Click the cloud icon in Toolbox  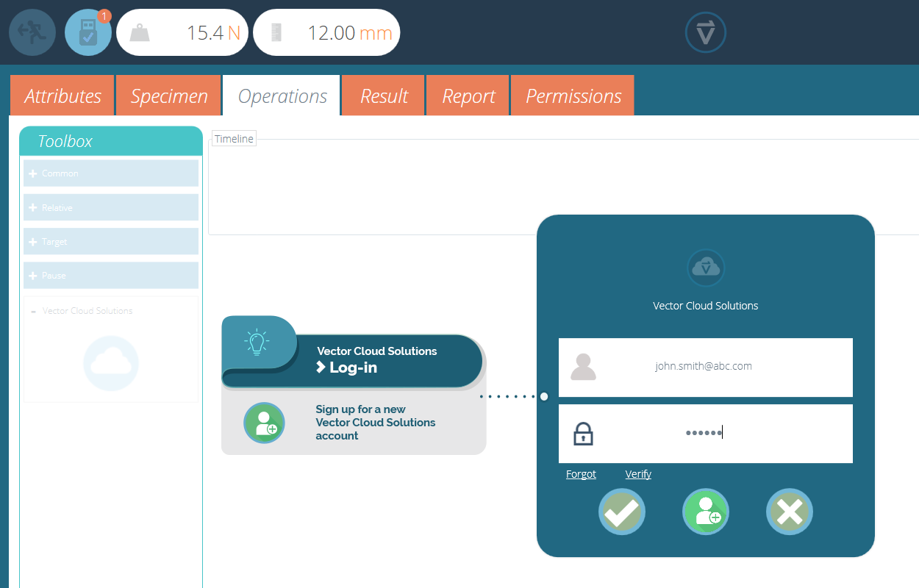[111, 362]
